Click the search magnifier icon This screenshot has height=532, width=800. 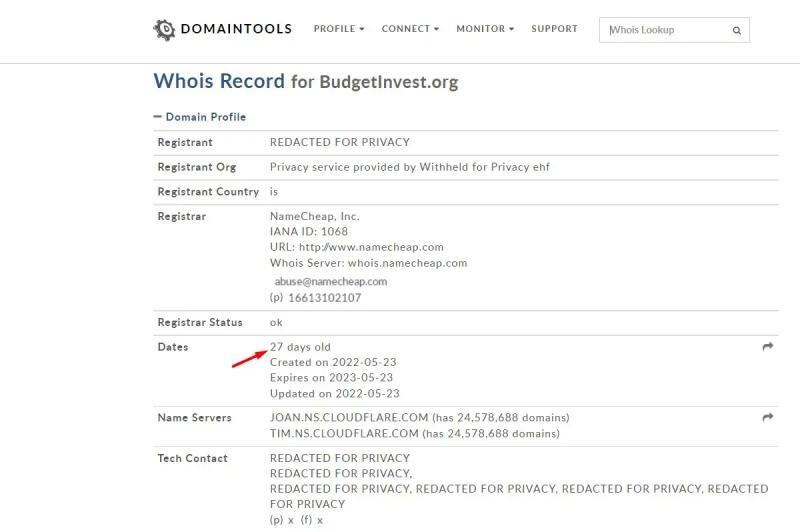(x=736, y=31)
